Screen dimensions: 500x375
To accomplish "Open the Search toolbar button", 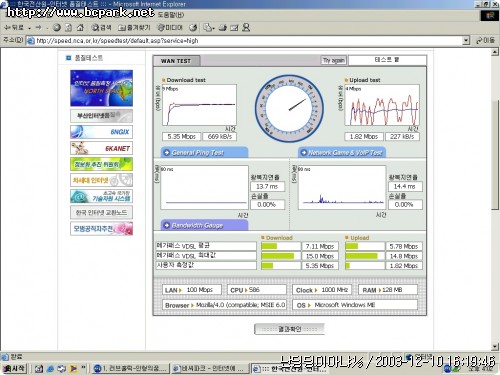I will [x=101, y=28].
